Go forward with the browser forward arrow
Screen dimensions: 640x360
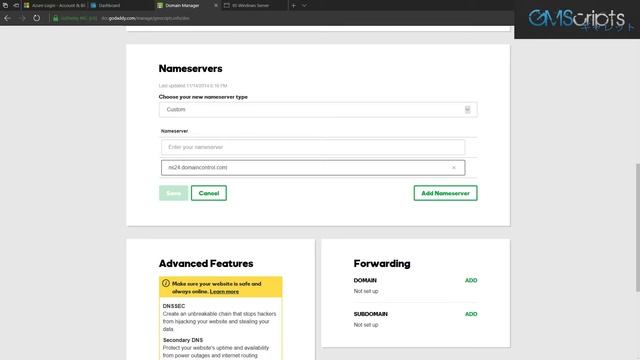coord(22,18)
